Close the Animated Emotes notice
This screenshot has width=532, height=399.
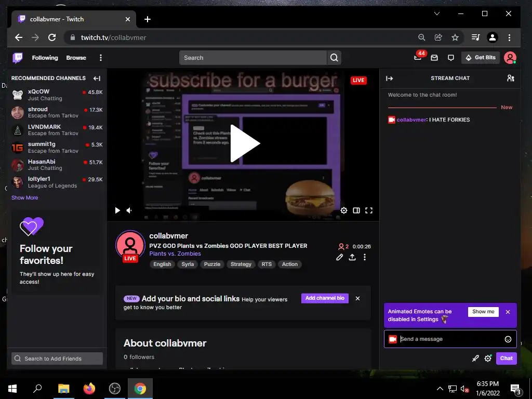click(508, 312)
